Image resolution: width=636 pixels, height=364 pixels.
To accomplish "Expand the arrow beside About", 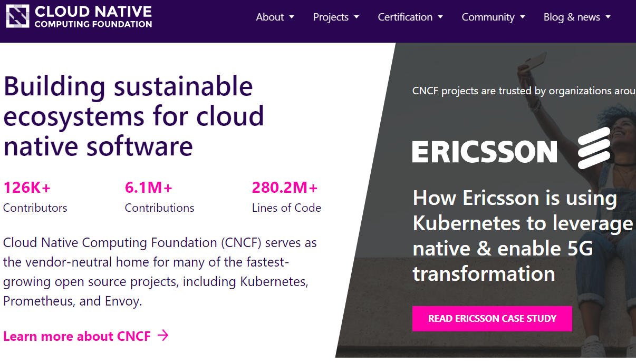I will click(x=292, y=17).
